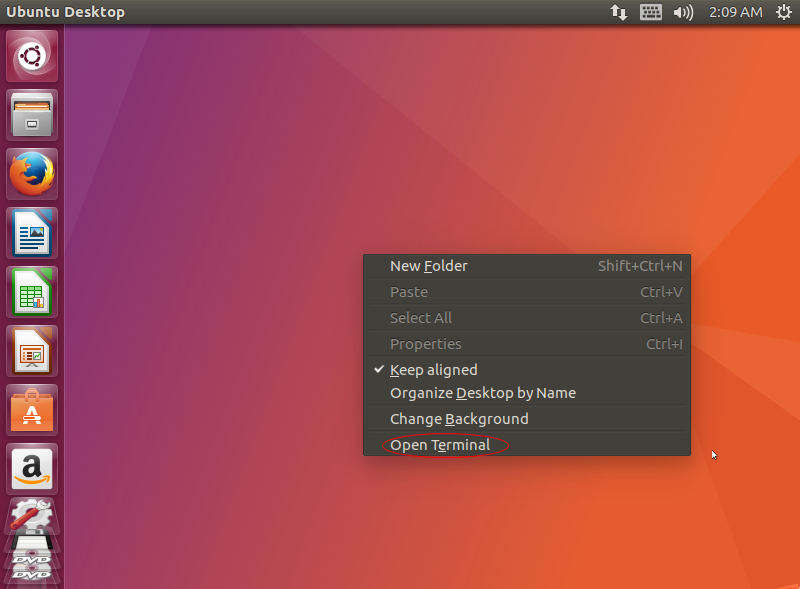Click the Select All menu entry
Screen dimensions: 800x589
click(527, 318)
